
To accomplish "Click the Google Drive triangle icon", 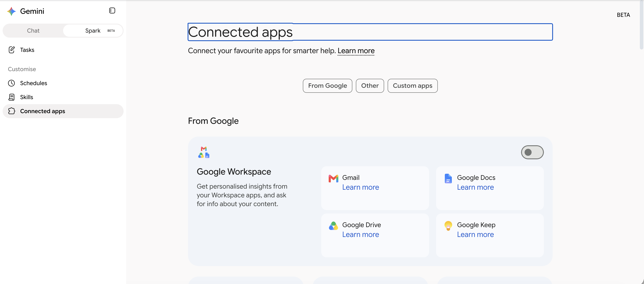I will (x=333, y=226).
